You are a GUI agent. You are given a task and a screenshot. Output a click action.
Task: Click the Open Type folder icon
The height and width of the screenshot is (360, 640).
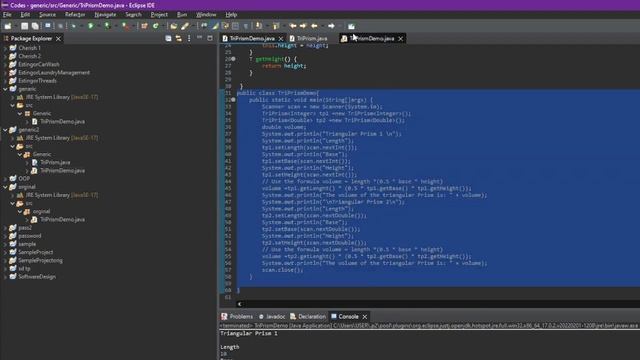point(173,26)
